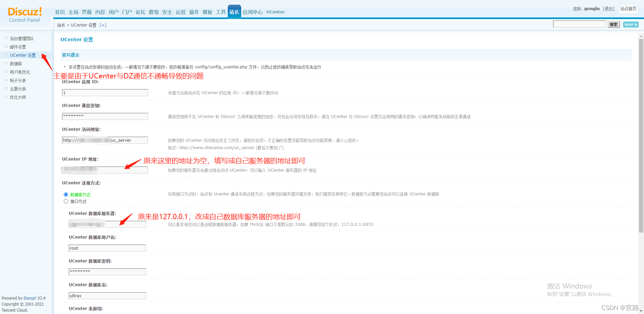
Task: Open 后台管理团队 in sidebar
Action: tap(22, 39)
